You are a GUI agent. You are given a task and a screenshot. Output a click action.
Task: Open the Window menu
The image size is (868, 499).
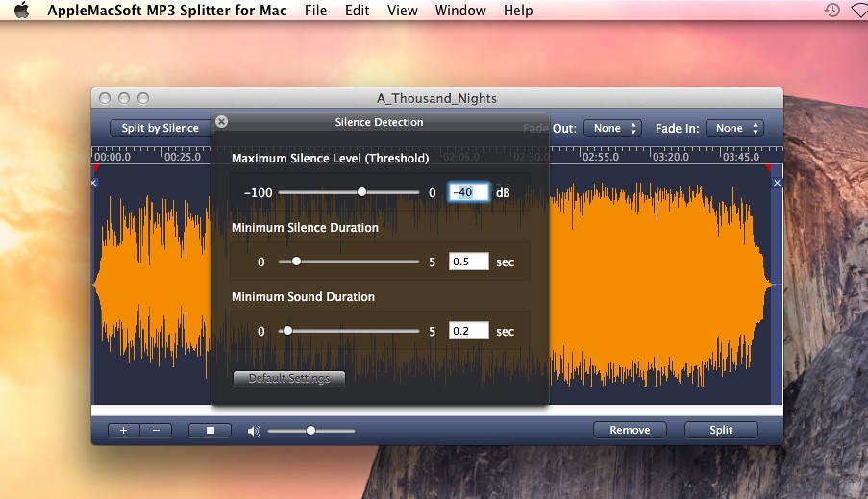pos(460,10)
